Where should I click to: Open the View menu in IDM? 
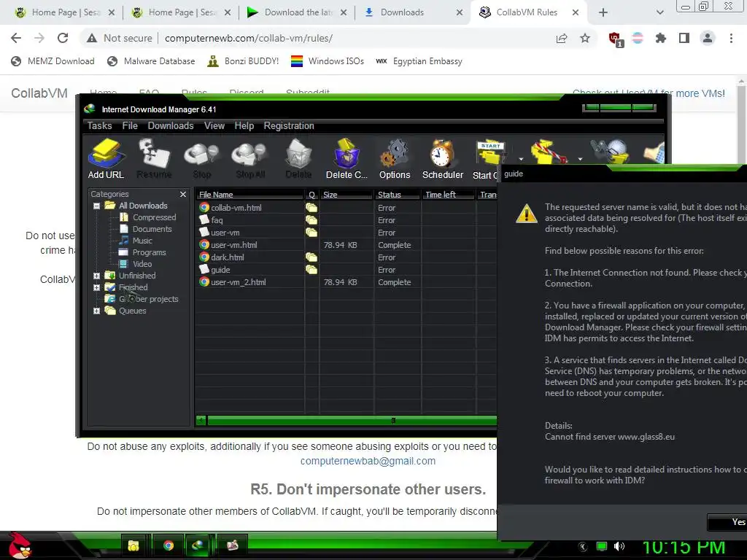pyautogui.click(x=214, y=125)
